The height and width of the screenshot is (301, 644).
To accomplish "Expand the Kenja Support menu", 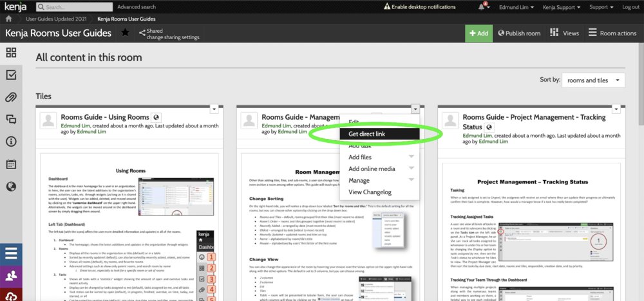I will (x=562, y=7).
